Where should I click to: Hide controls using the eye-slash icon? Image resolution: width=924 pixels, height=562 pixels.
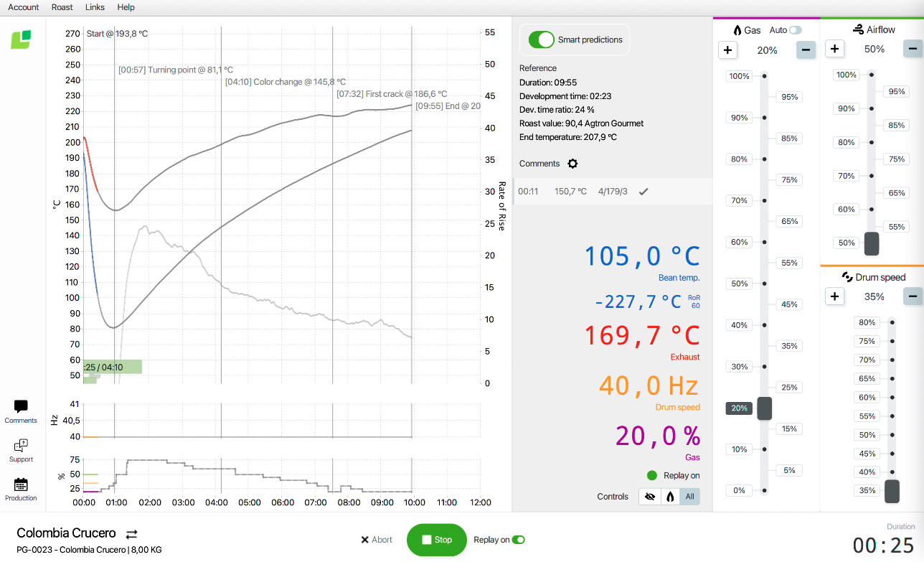[x=650, y=497]
